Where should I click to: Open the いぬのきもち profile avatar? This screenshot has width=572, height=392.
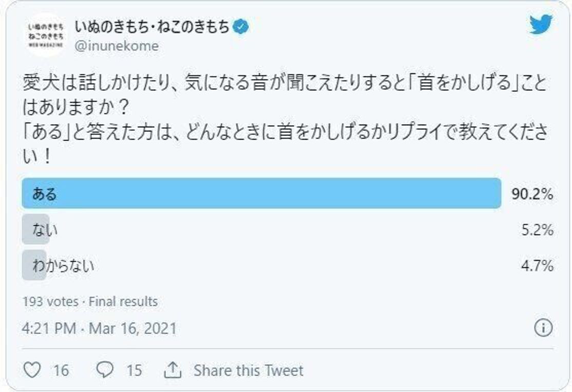(46, 34)
